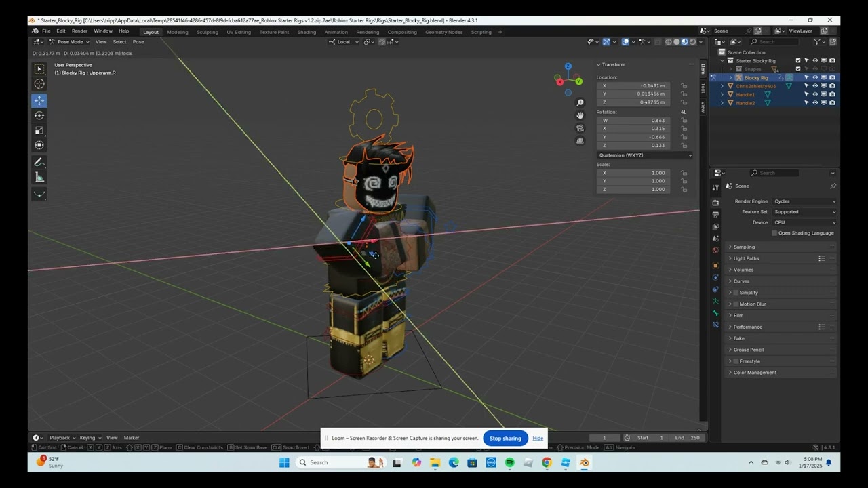
Task: Click the pan hand viewport gizmo
Action: coord(580,115)
